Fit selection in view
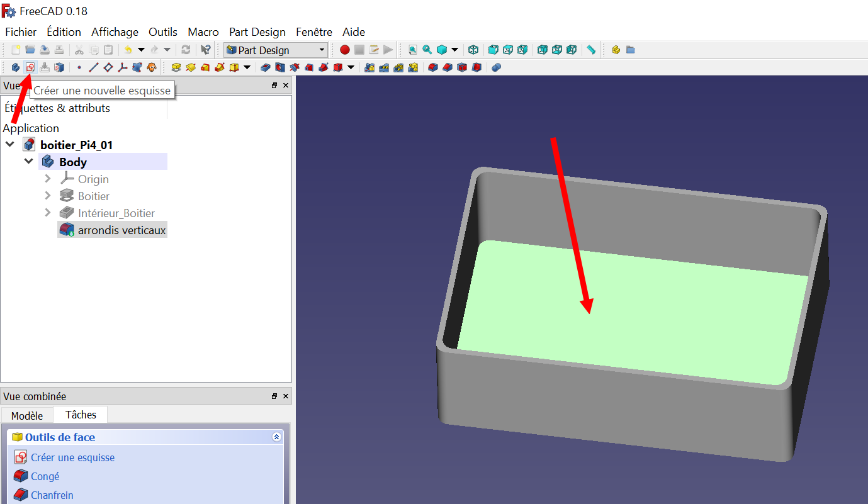The width and height of the screenshot is (868, 504). tap(427, 50)
